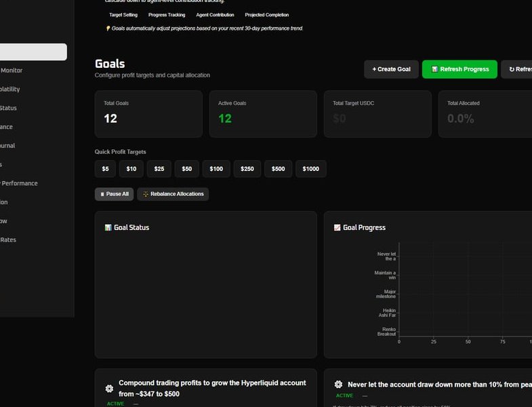
Task: Click the chart icon next to Goal Progress
Action: [x=337, y=228]
